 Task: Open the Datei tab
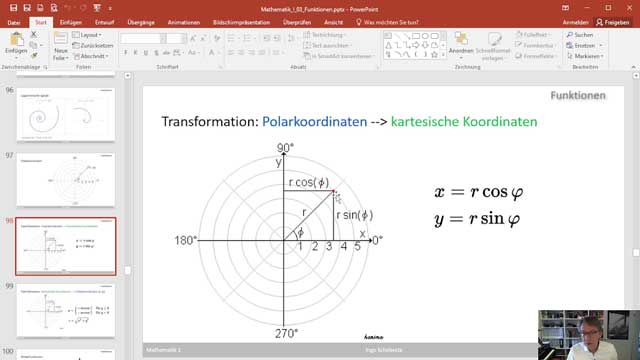(13, 22)
